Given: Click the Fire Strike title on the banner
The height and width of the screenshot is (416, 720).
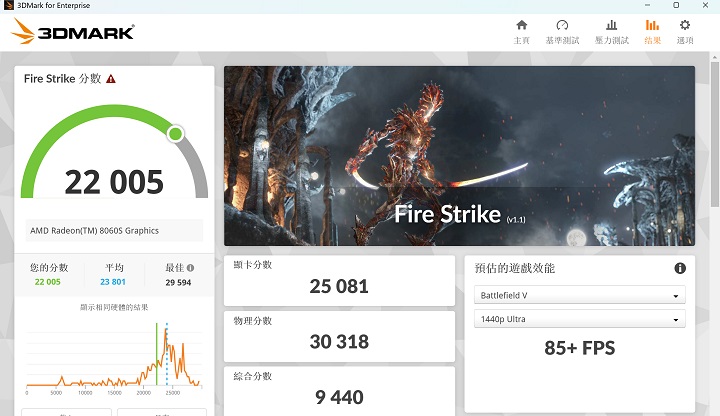Looking at the screenshot, I should (x=448, y=214).
